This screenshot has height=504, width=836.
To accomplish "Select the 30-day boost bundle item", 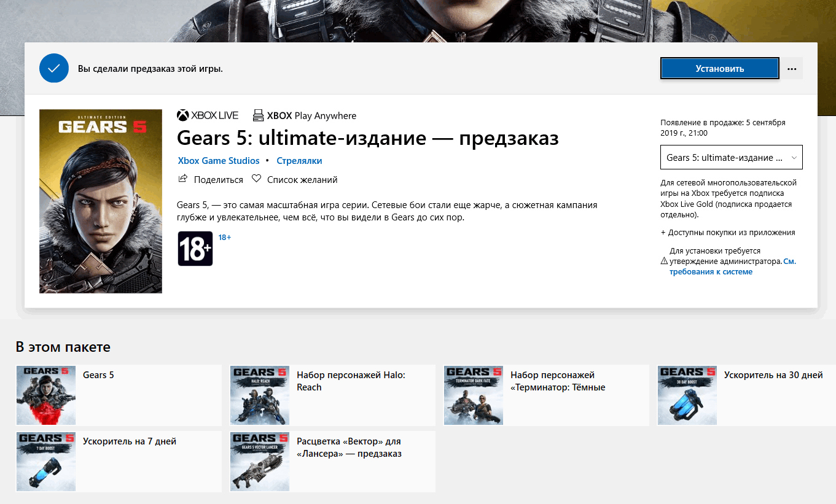I will (x=746, y=395).
